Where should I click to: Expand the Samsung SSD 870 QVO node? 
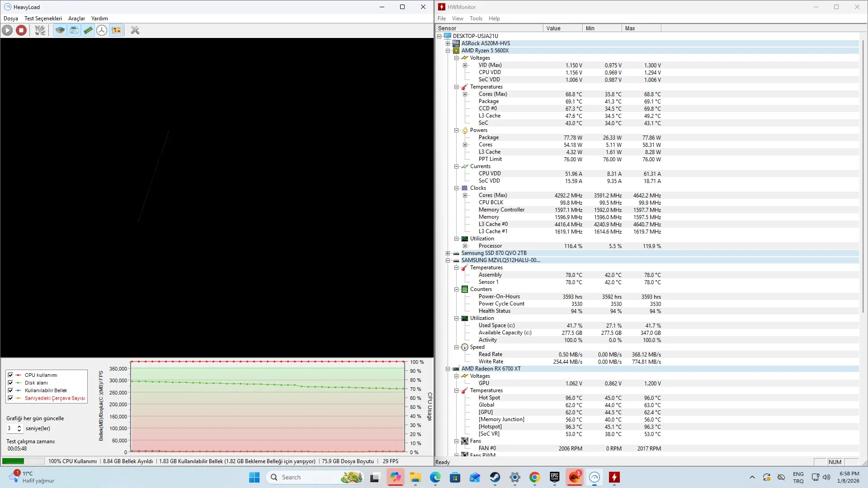pos(448,253)
